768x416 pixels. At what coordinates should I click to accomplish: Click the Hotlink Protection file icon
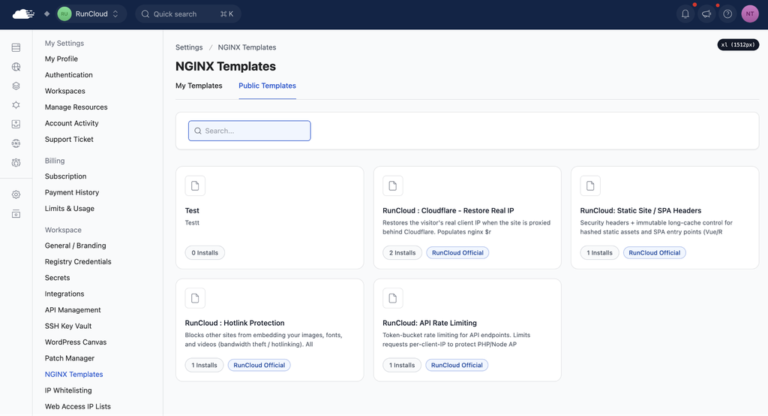point(195,298)
